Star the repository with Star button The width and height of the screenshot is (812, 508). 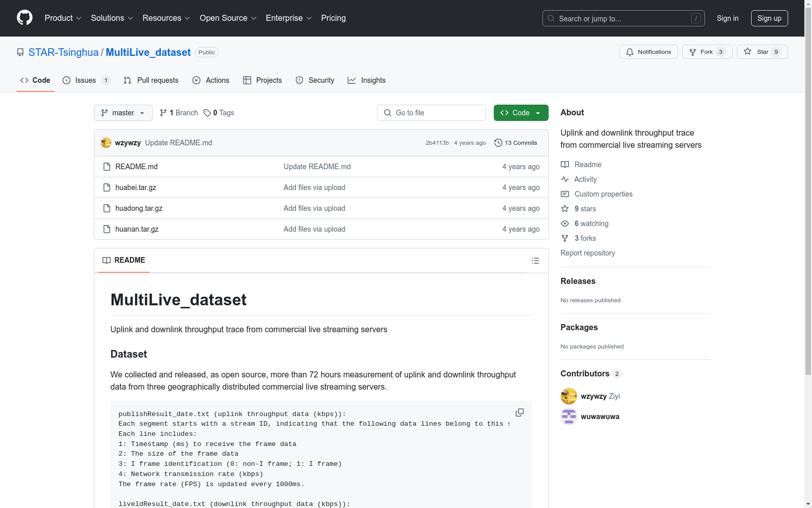tap(762, 52)
